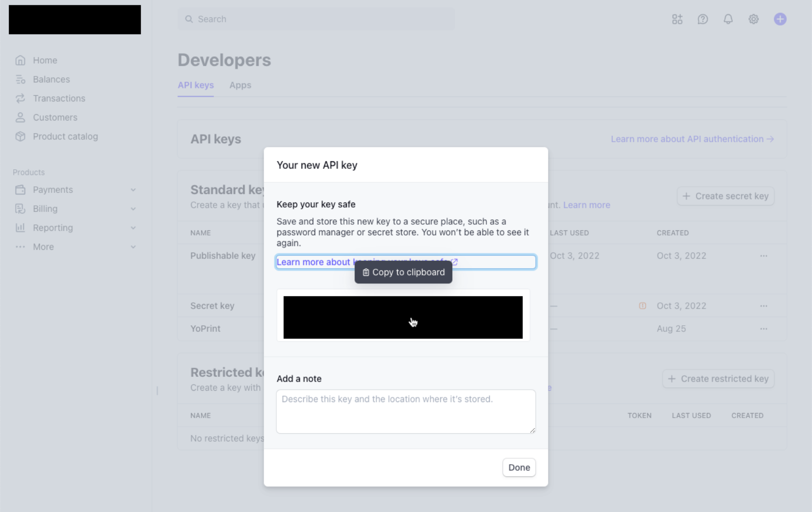Click the Copy to clipboard tooltip
Viewport: 812px width, 512px height.
coord(403,272)
